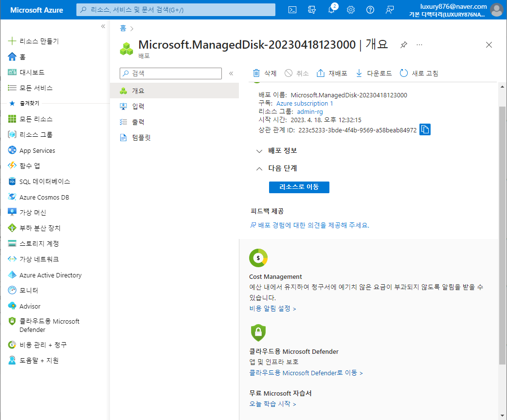Open 비용 관리 + 청구 in the sidebar

[37, 345]
